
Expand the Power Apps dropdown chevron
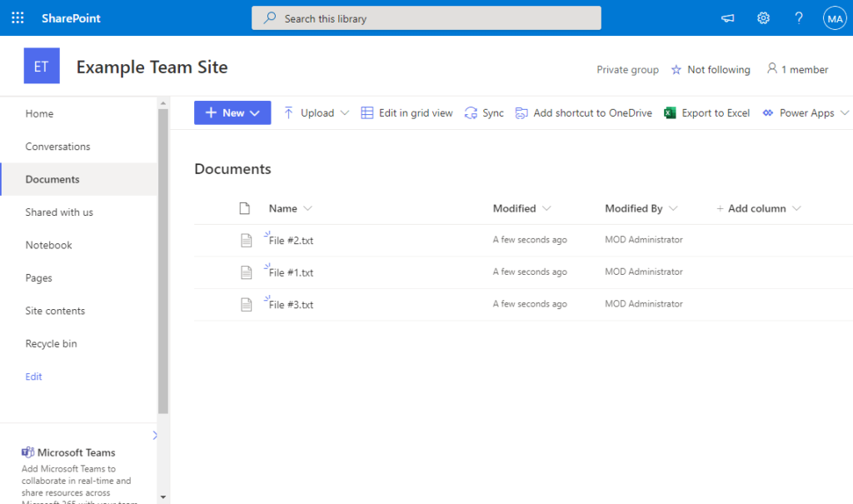point(845,112)
